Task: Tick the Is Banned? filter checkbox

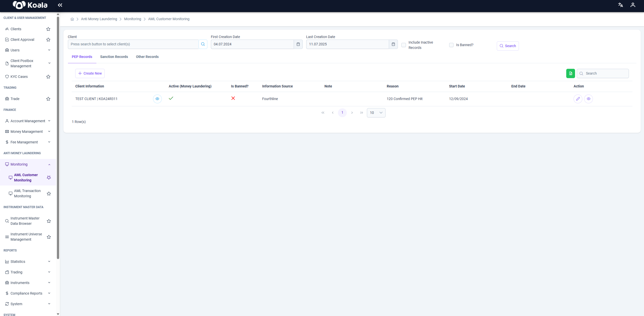Action: click(x=451, y=45)
